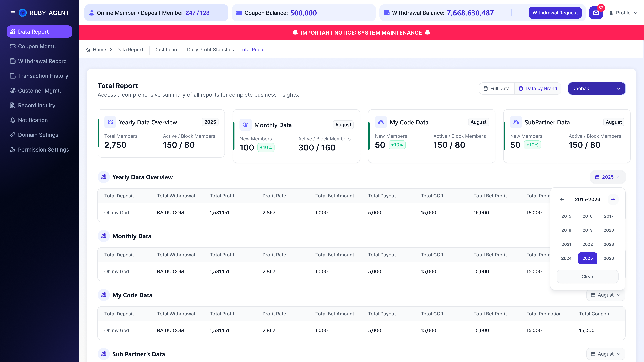Viewport: 644px width, 362px height.
Task: Switch view to Full Data
Action: 496,88
